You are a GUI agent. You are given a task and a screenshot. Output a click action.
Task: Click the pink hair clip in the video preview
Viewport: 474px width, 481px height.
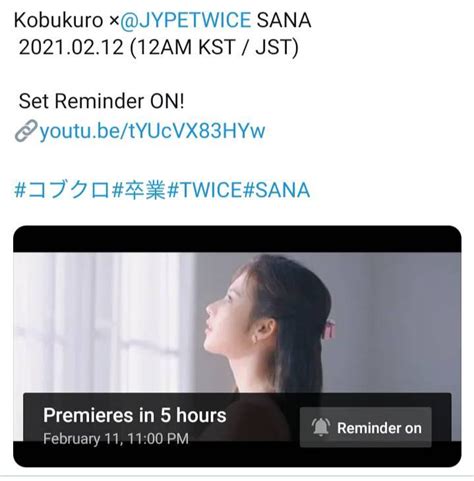(x=328, y=328)
